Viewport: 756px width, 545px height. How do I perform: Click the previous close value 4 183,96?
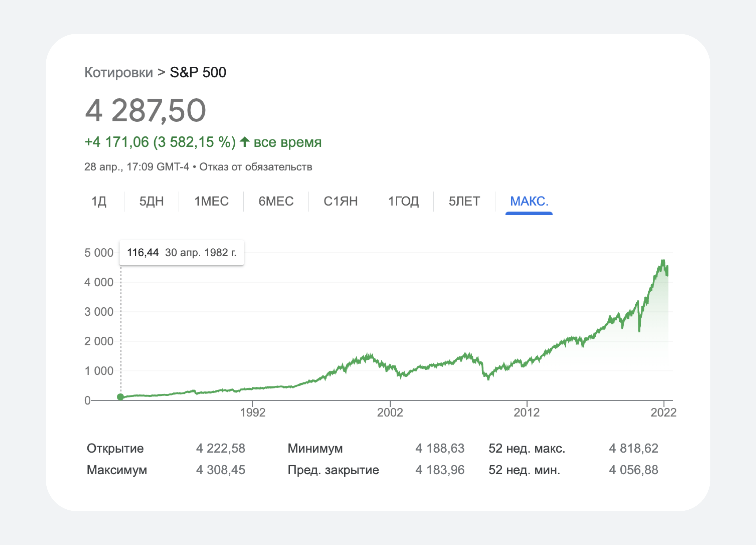(440, 470)
